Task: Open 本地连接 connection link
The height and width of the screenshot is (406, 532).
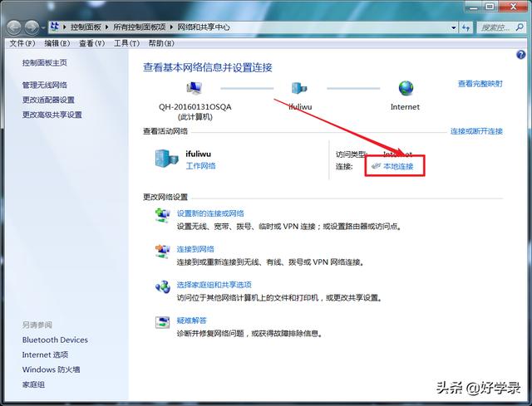Action: [398, 166]
